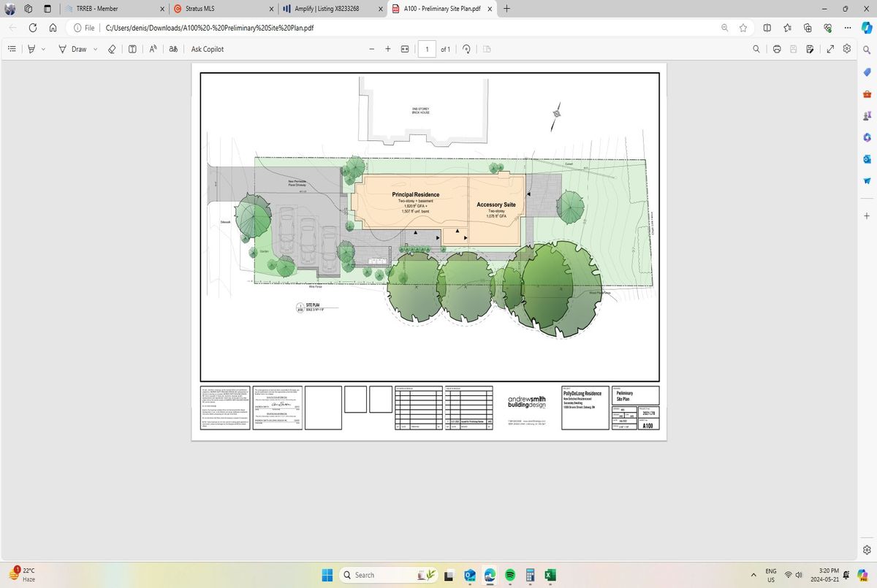Viewport: 877px width, 588px height.
Task: Open find in PDF search icon
Action: [756, 49]
